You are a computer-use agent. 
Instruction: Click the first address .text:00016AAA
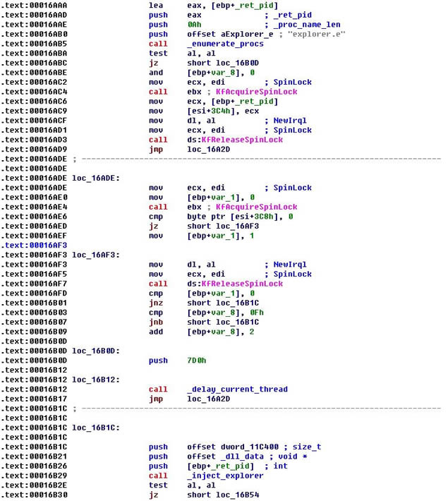coord(35,5)
